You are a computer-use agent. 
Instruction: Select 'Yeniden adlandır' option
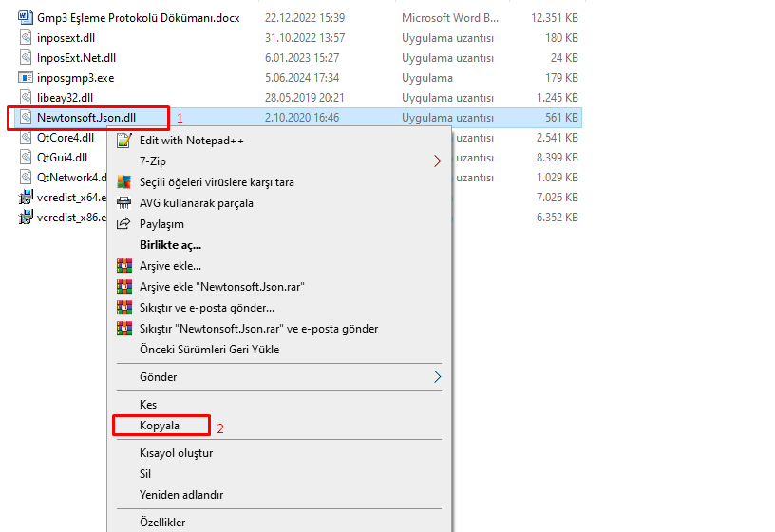[x=181, y=494]
